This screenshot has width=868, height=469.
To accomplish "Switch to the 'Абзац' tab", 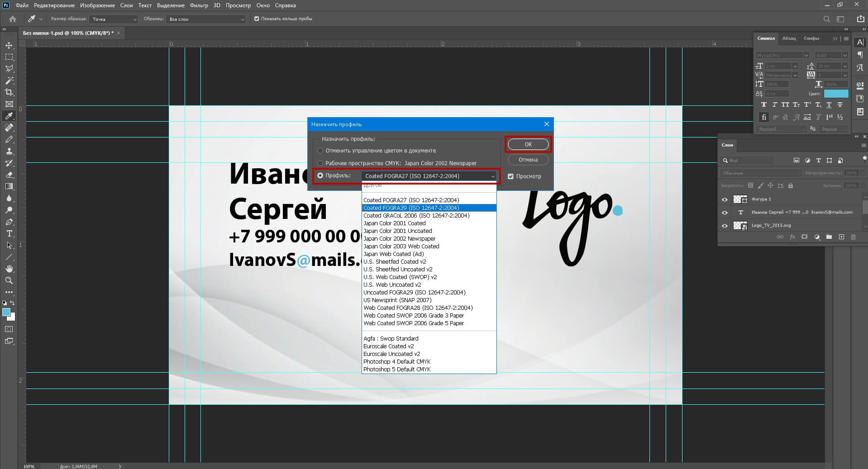I will pos(789,38).
